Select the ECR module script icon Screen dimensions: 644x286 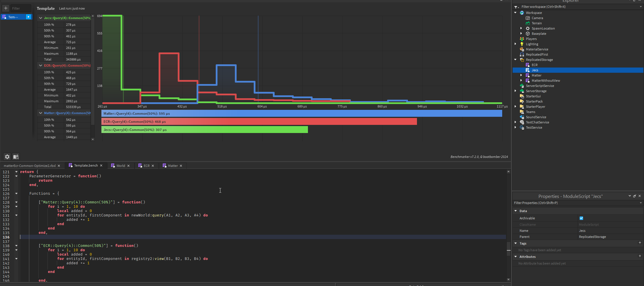(528, 65)
